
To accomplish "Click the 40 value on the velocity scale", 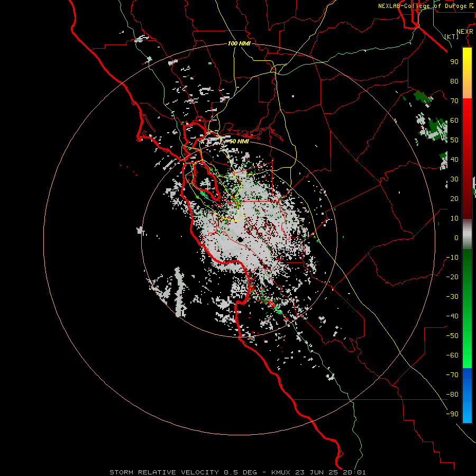I will pos(454,159).
